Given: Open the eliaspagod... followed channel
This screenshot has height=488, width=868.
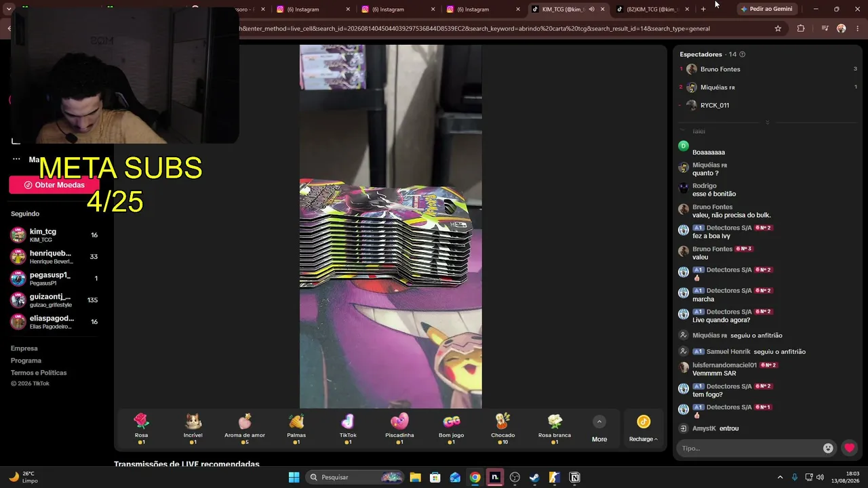Looking at the screenshot, I should click(54, 322).
